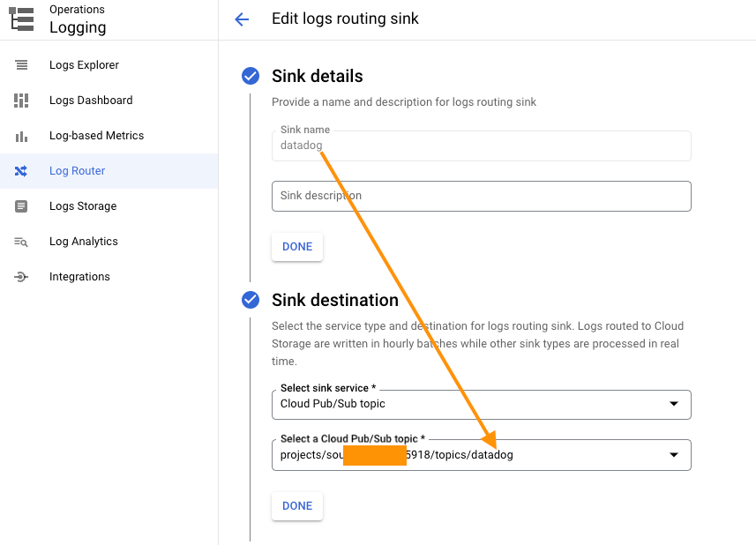This screenshot has height=545, width=756.
Task: Click DONE under Sink details
Action: click(296, 247)
